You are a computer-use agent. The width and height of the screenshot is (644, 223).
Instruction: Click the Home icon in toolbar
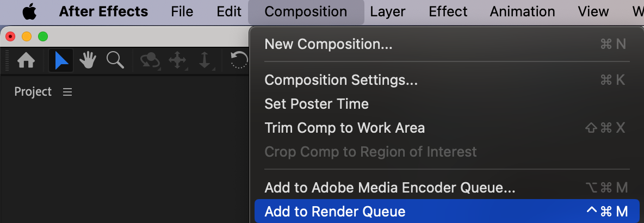tap(26, 61)
